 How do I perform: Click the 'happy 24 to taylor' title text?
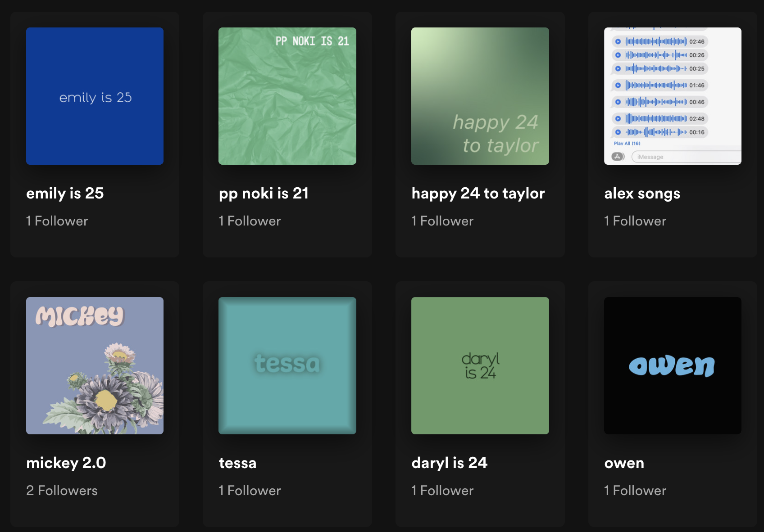[478, 193]
